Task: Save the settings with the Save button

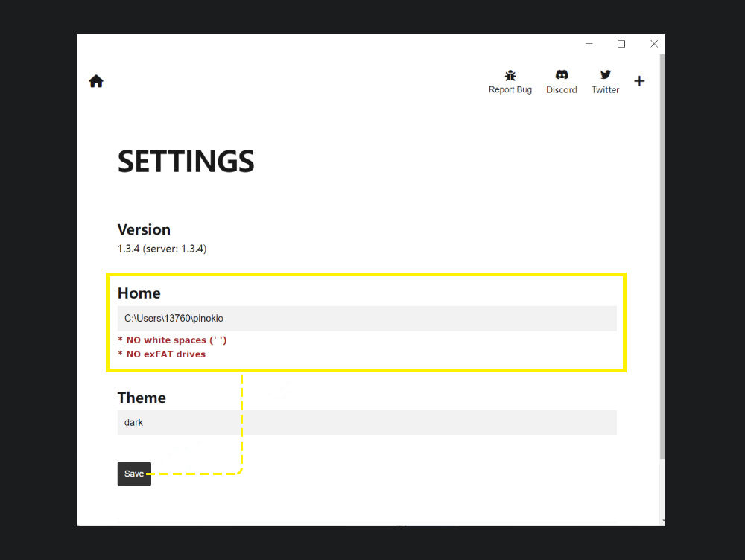Action: point(134,474)
